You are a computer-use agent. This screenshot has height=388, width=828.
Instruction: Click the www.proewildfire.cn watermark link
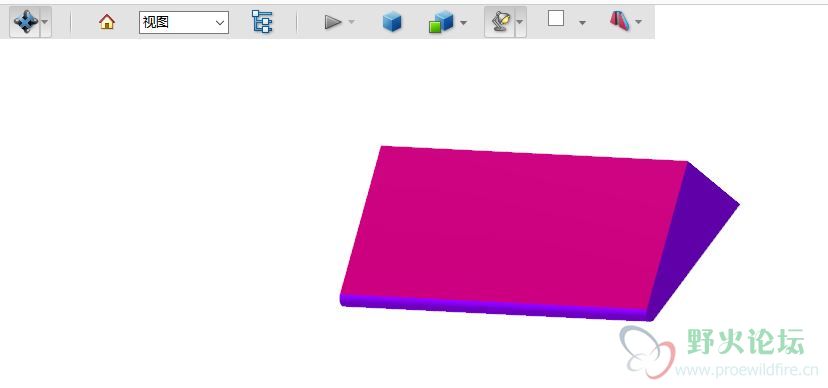point(746,371)
